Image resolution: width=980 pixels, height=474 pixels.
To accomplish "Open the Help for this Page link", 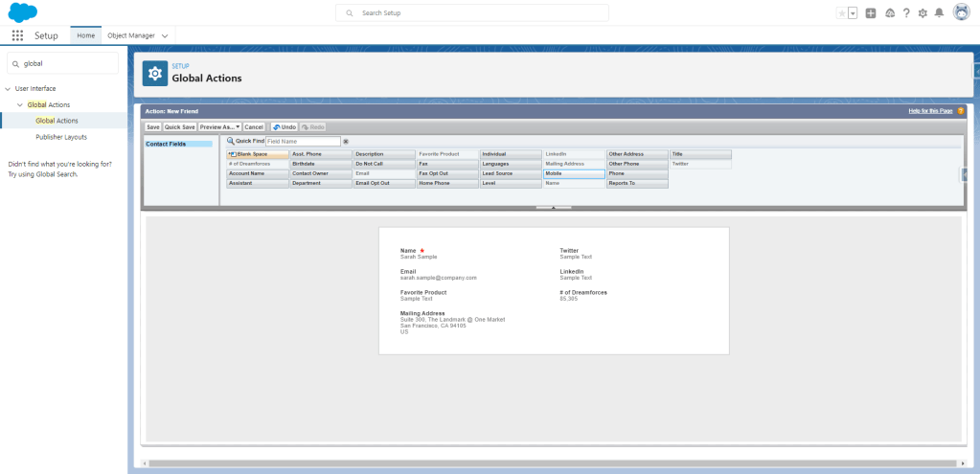I will click(x=930, y=111).
